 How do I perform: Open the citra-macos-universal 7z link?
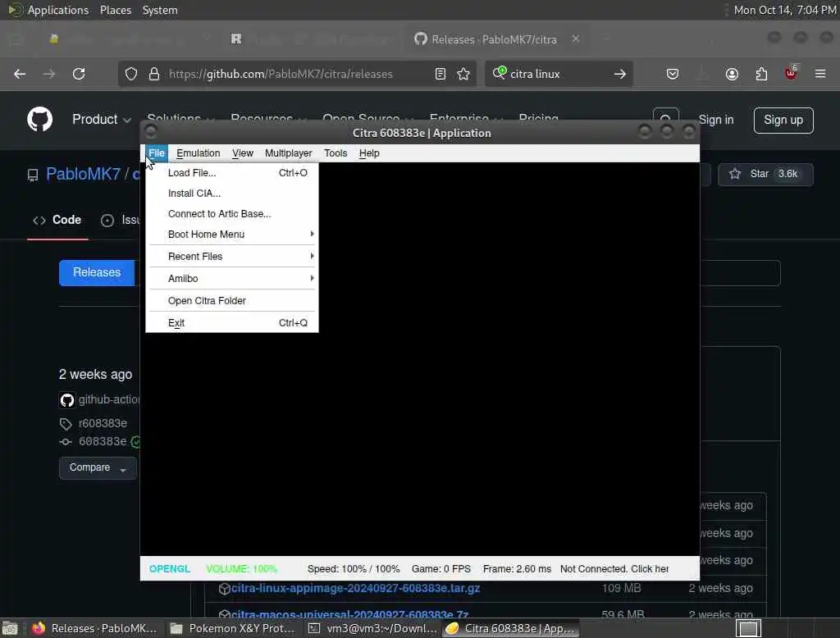[x=349, y=614]
